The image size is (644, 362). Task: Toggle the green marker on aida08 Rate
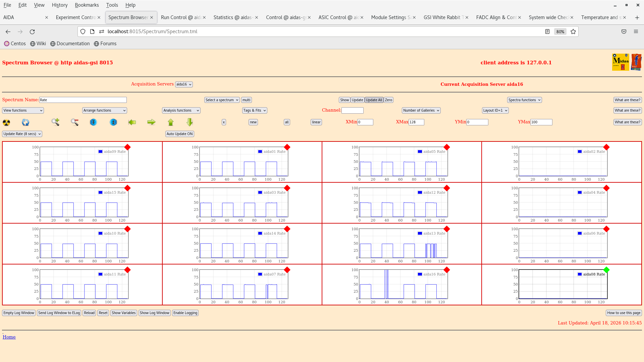606,270
